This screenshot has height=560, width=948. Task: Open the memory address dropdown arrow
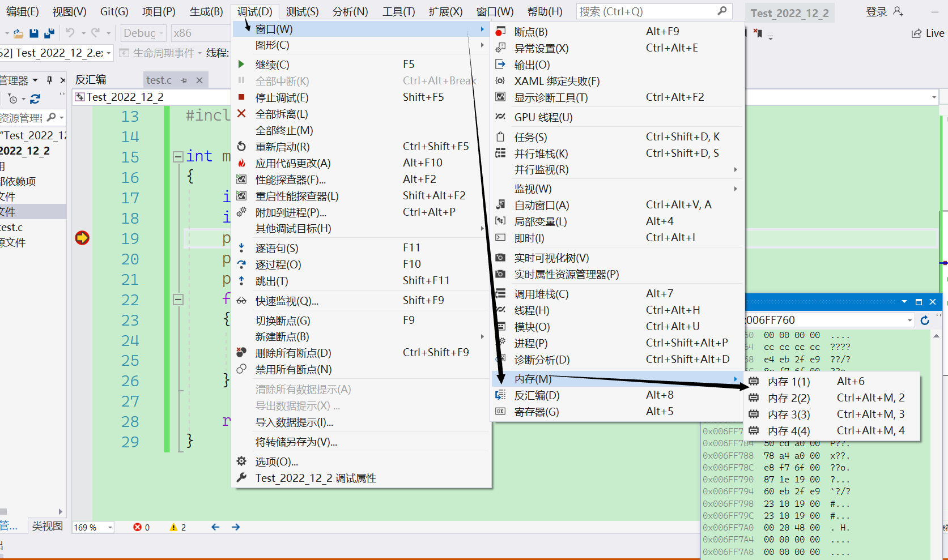(909, 320)
